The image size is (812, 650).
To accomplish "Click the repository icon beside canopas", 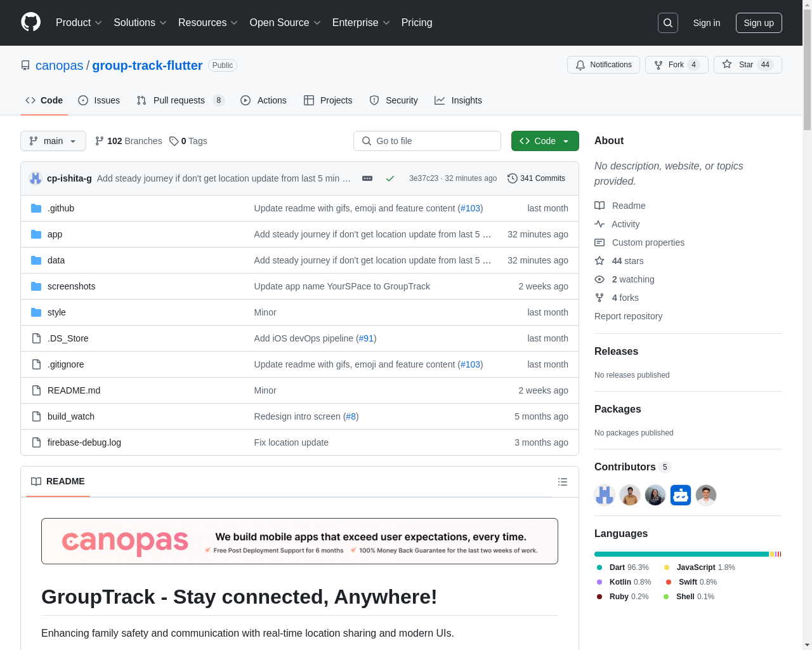I will pyautogui.click(x=25, y=65).
